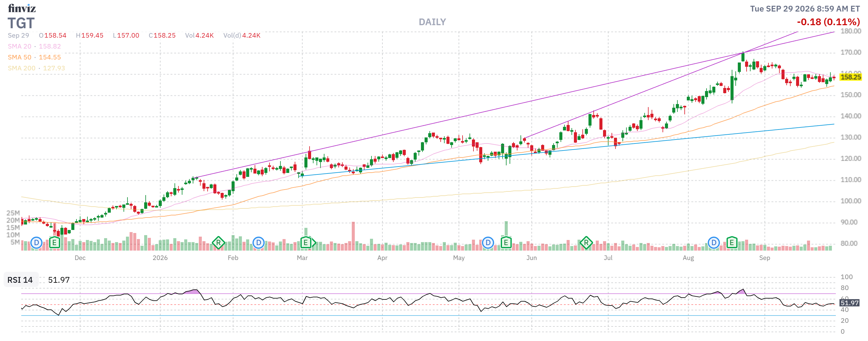The height and width of the screenshot is (341, 868).
Task: Open the late-January R diamond marker
Action: pos(218,243)
